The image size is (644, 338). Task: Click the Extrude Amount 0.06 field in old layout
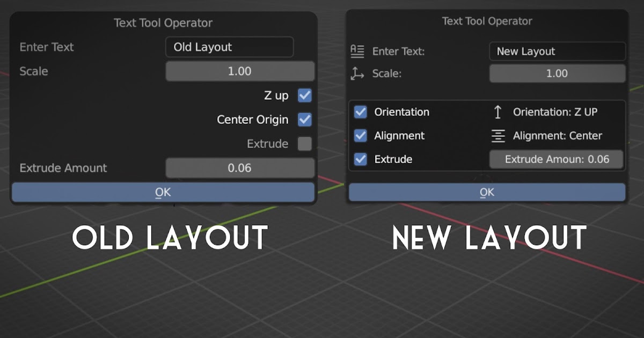pyautogui.click(x=239, y=168)
